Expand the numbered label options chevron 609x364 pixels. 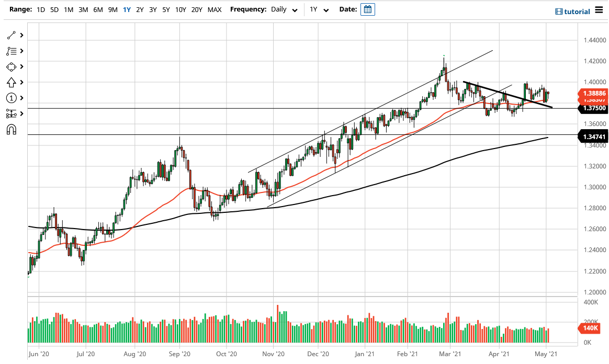(22, 98)
